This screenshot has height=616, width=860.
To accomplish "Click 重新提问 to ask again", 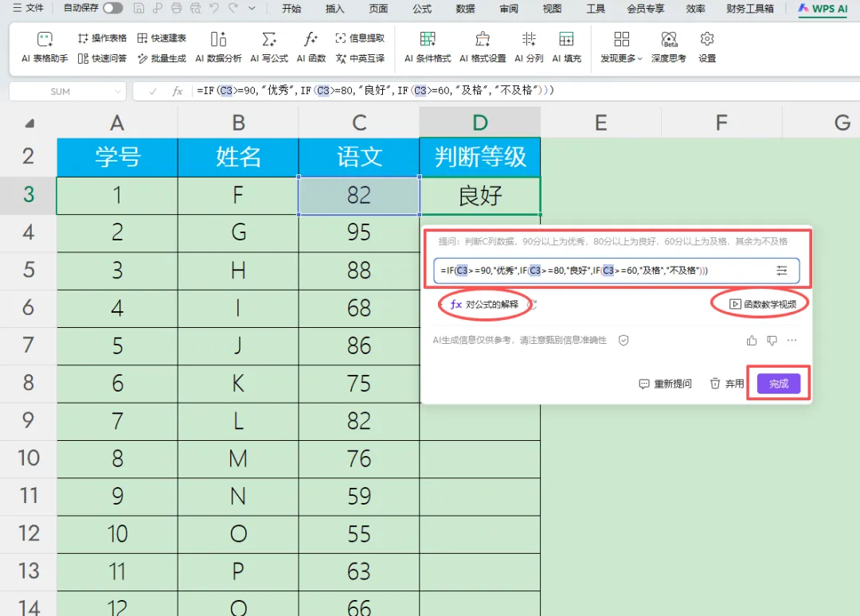I will pos(665,384).
